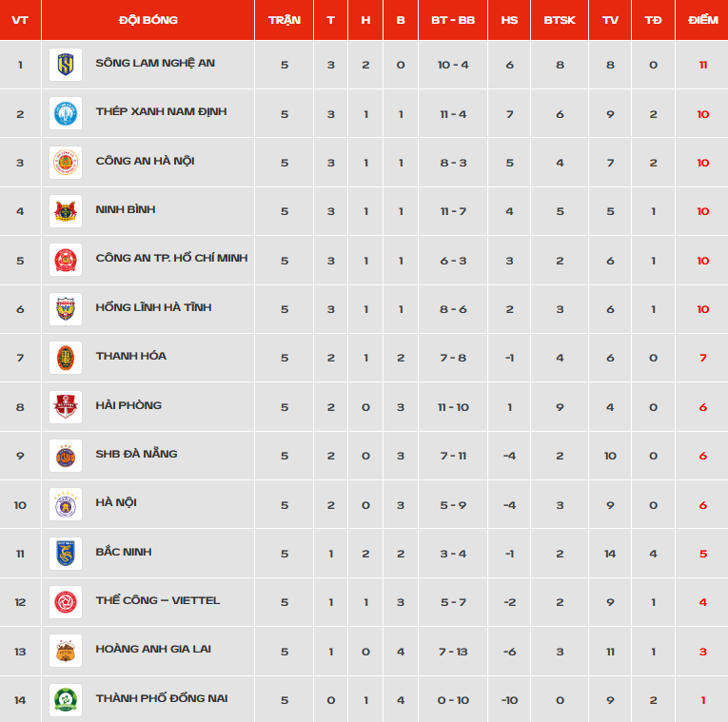Click the Thép Xanh Nam Định club logo
This screenshot has height=722, width=728.
(66, 113)
